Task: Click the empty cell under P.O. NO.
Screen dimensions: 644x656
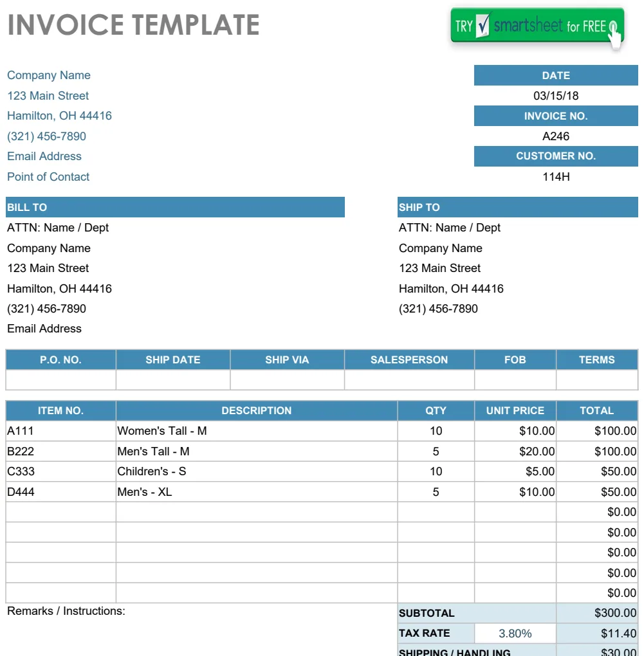Action: click(60, 380)
